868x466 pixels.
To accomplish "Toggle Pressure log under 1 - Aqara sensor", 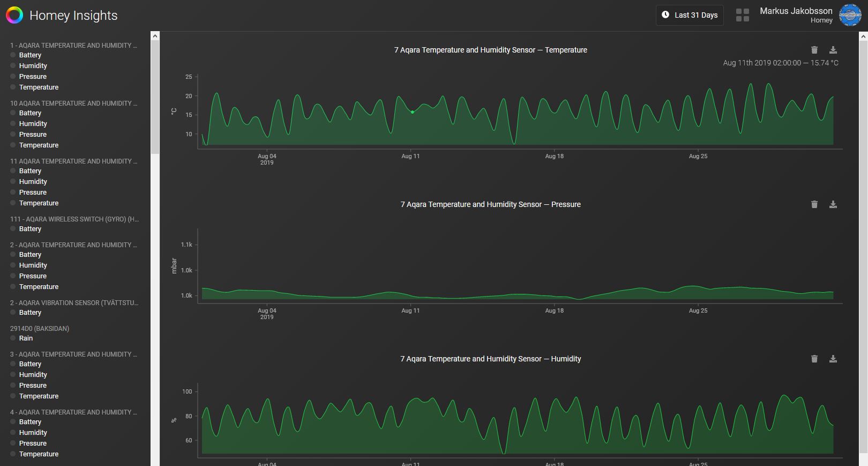I will tap(28, 77).
